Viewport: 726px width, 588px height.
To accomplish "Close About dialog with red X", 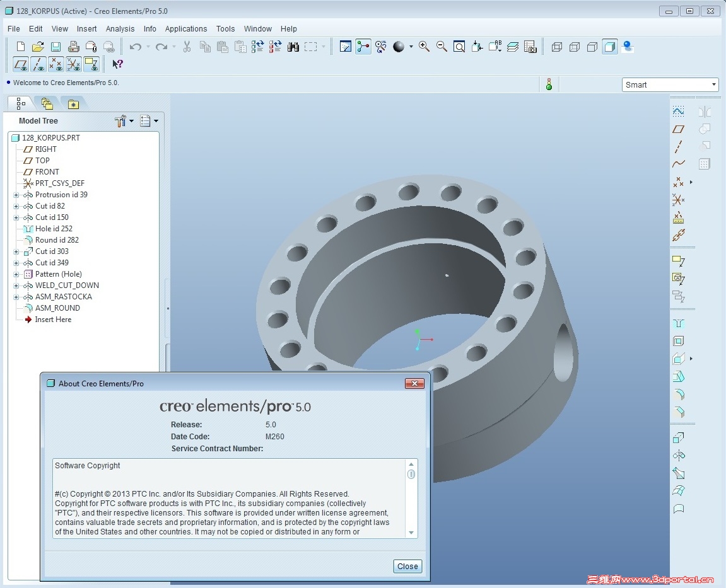I will click(x=414, y=384).
